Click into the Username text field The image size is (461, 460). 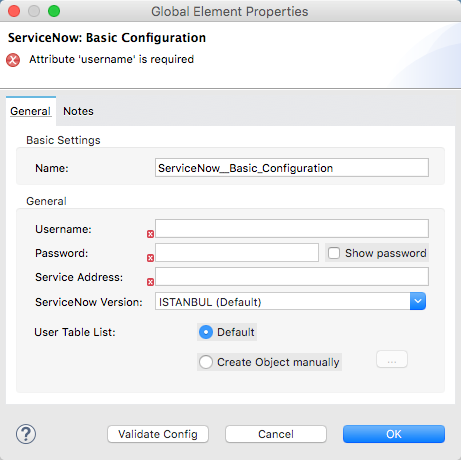pyautogui.click(x=292, y=229)
